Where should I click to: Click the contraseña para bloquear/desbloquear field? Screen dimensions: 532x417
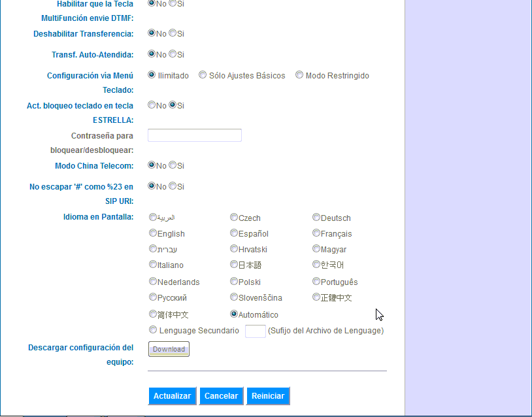tap(194, 135)
